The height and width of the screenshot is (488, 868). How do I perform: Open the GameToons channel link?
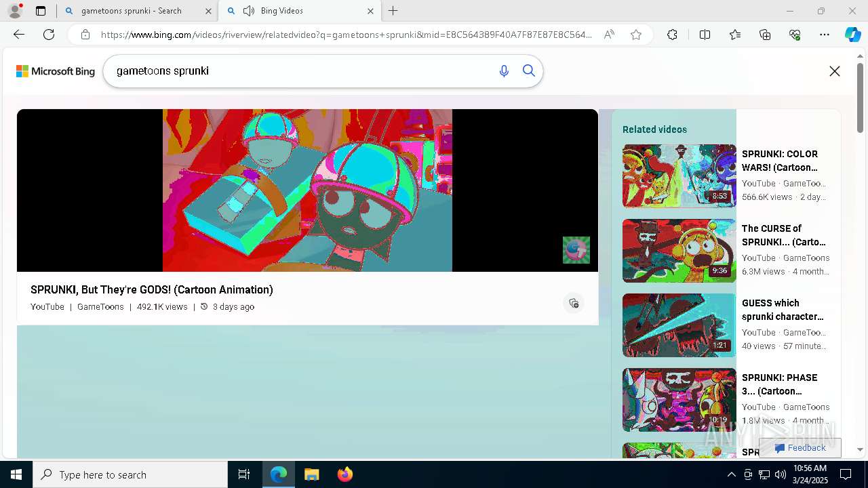(x=100, y=306)
